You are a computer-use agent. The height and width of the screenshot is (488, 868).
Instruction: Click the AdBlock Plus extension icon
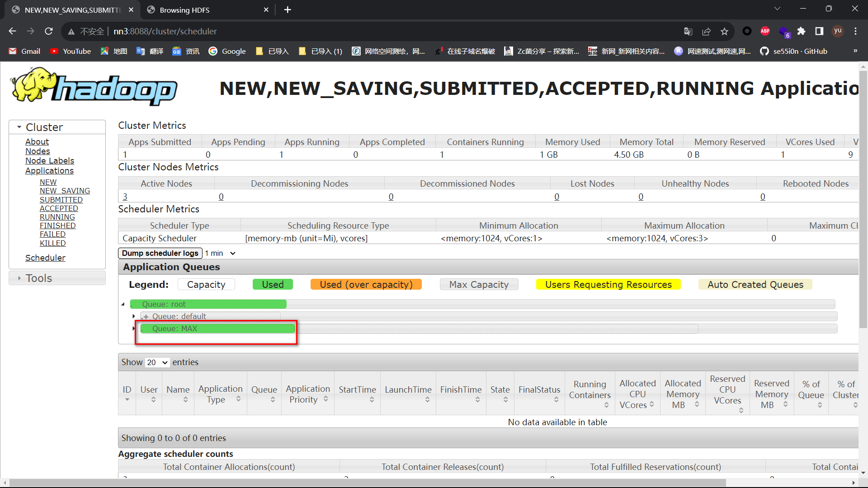[x=765, y=31]
